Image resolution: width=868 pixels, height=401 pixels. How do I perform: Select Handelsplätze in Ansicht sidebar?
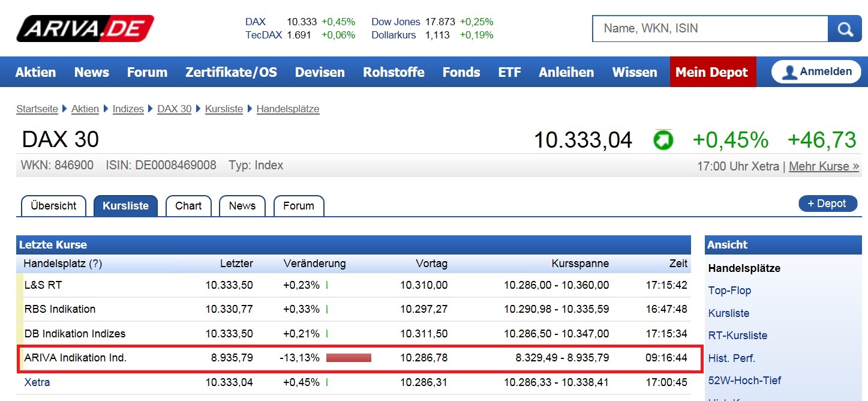[744, 268]
